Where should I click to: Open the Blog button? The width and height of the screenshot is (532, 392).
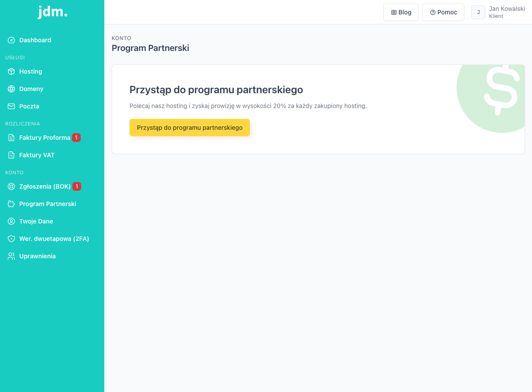401,12
